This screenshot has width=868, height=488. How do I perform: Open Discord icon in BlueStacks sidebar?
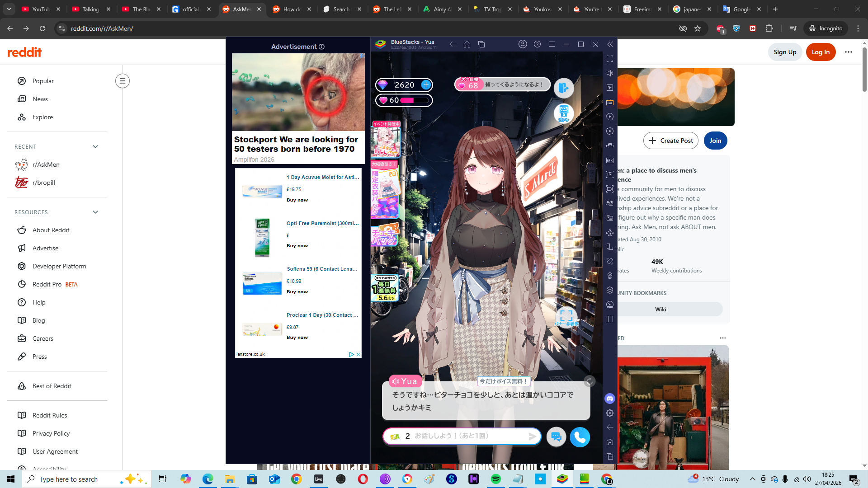(610, 399)
